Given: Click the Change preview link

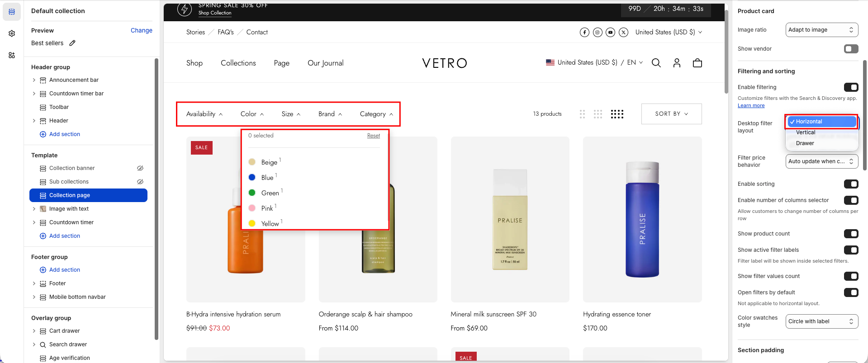Looking at the screenshot, I should 141,30.
